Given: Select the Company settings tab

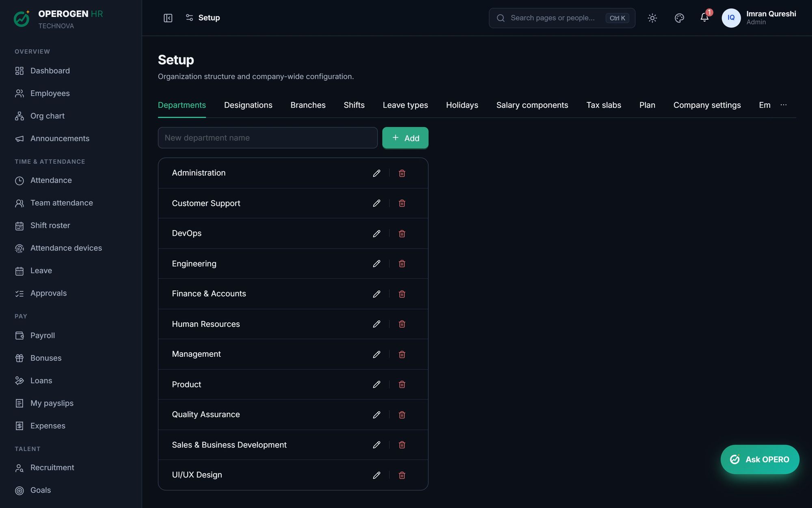Looking at the screenshot, I should coord(707,105).
